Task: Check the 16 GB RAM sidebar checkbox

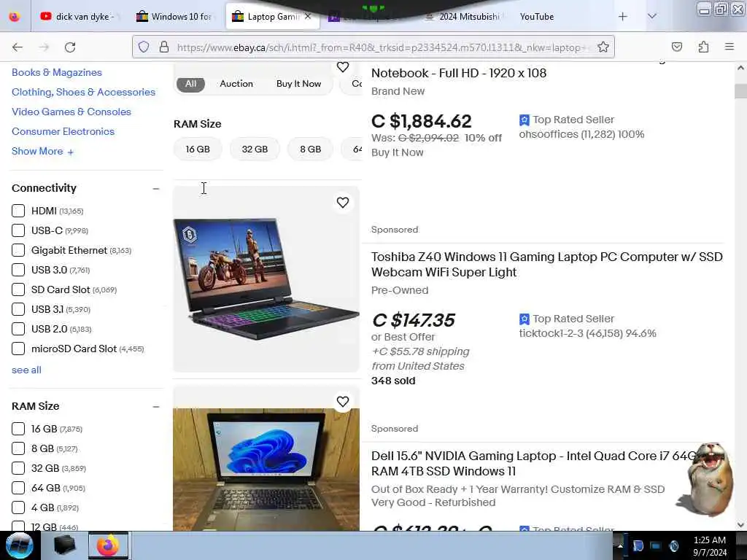Action: (x=18, y=429)
